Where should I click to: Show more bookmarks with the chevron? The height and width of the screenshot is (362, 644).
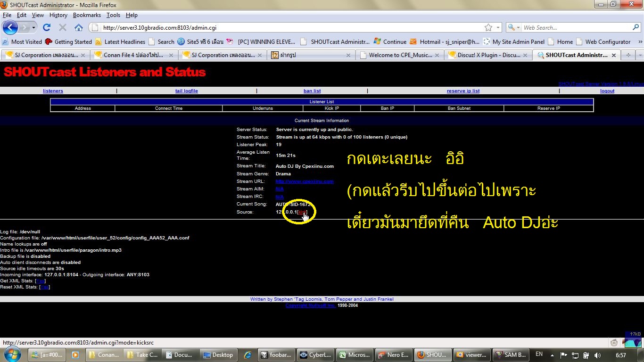click(x=640, y=41)
